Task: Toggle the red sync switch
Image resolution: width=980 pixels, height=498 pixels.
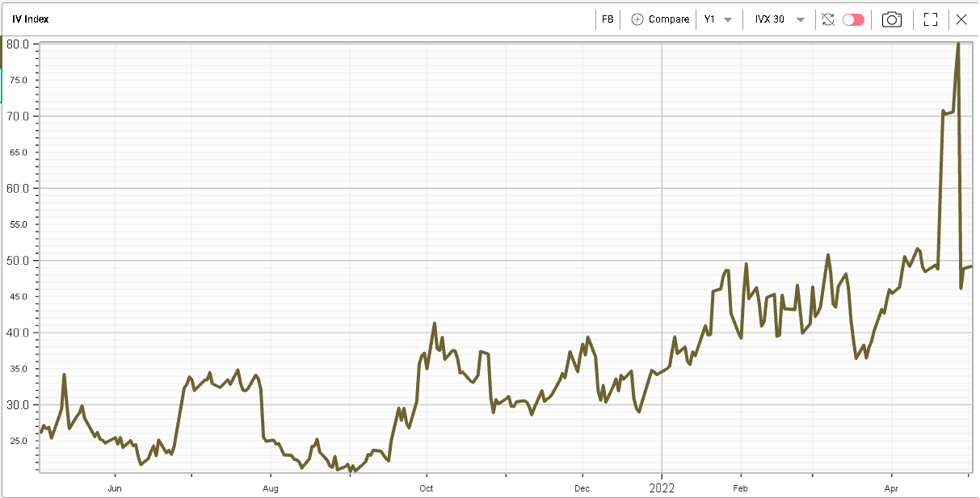Action: click(853, 19)
